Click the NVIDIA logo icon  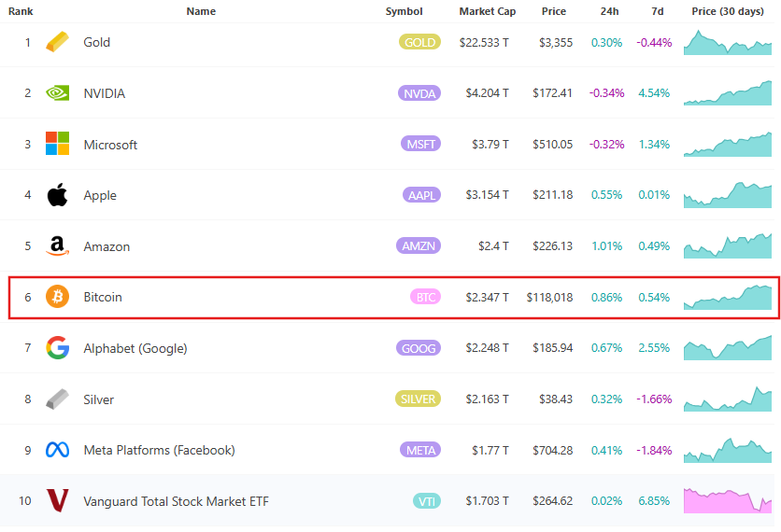click(57, 93)
